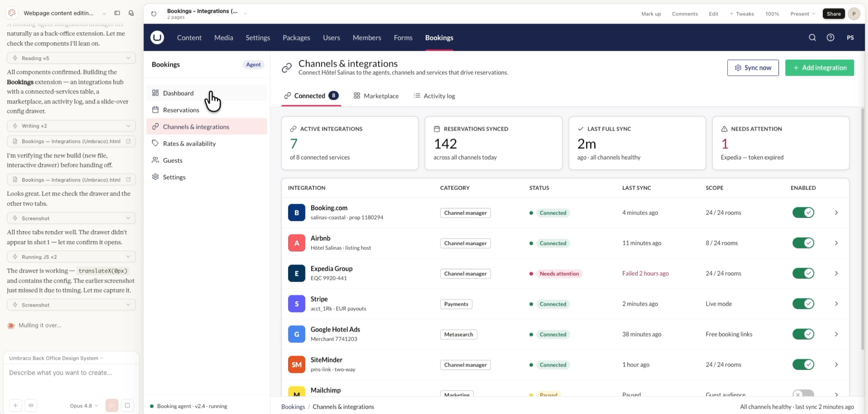Disable the Expedia Group integration toggle
Image resolution: width=868 pixels, height=414 pixels.
tap(803, 273)
